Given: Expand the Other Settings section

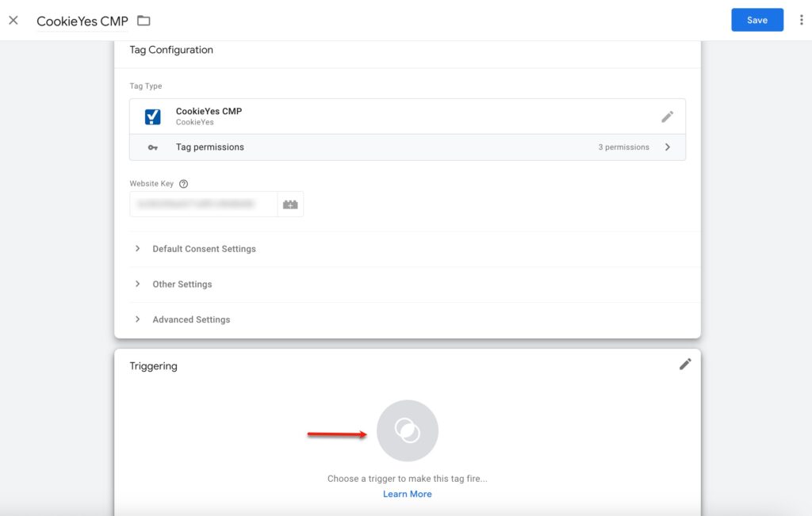Looking at the screenshot, I should tap(182, 285).
